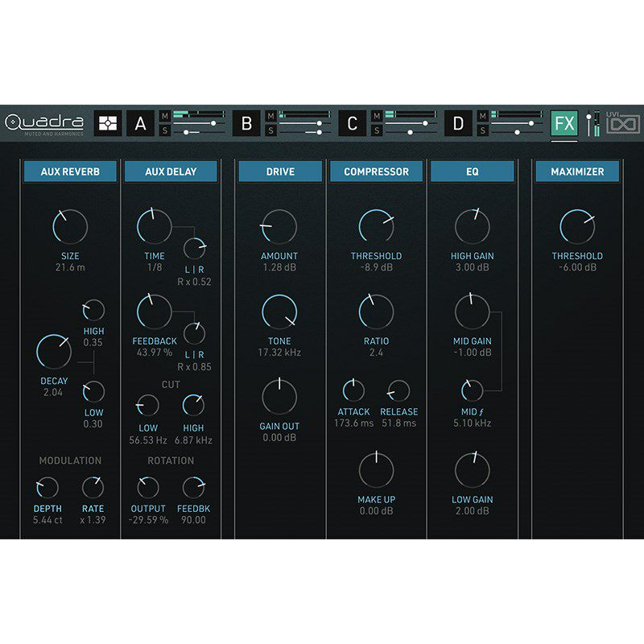644x644 pixels.
Task: Solo layer B with S button
Action: tap(270, 130)
